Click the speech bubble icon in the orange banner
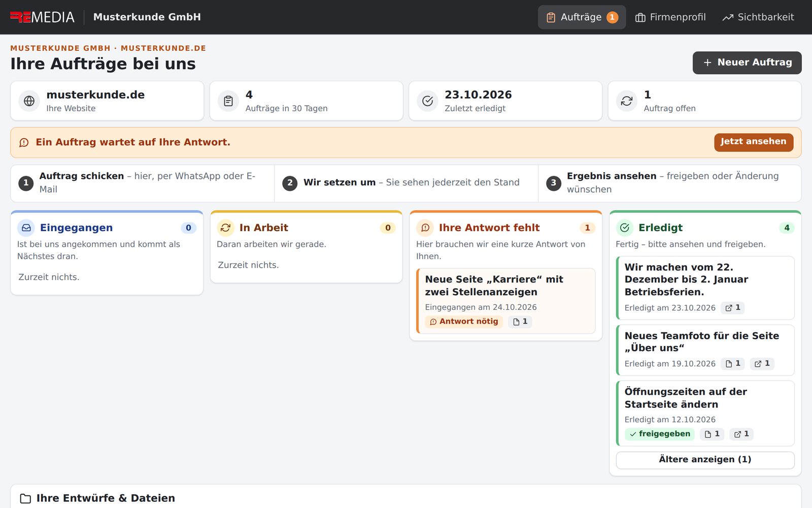 [24, 143]
